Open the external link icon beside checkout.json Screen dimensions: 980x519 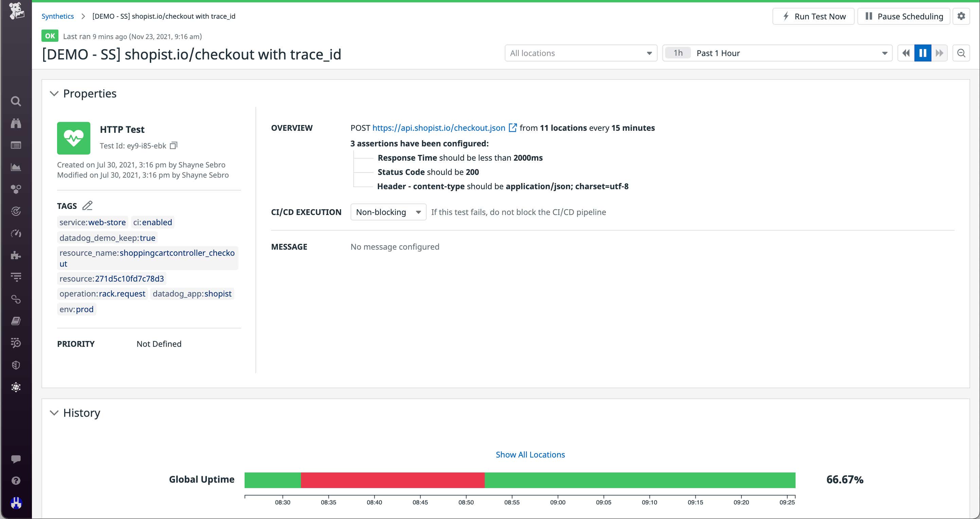click(513, 128)
